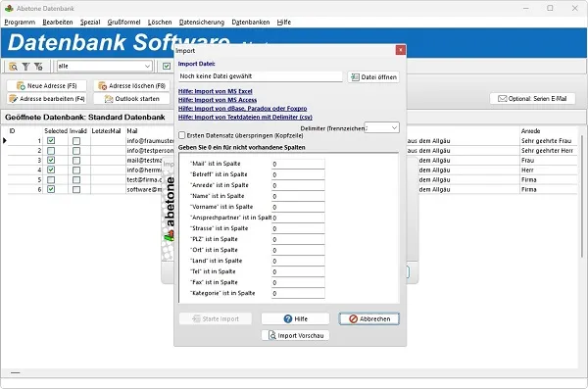Click Adresse bearbeiten (F4) button
588x389 pixels.
46,99
